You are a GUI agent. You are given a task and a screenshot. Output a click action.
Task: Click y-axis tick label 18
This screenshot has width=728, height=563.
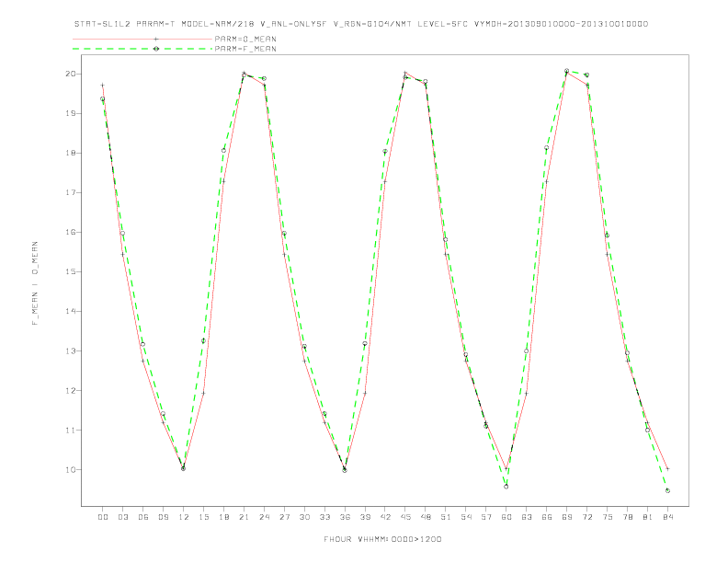(70, 153)
